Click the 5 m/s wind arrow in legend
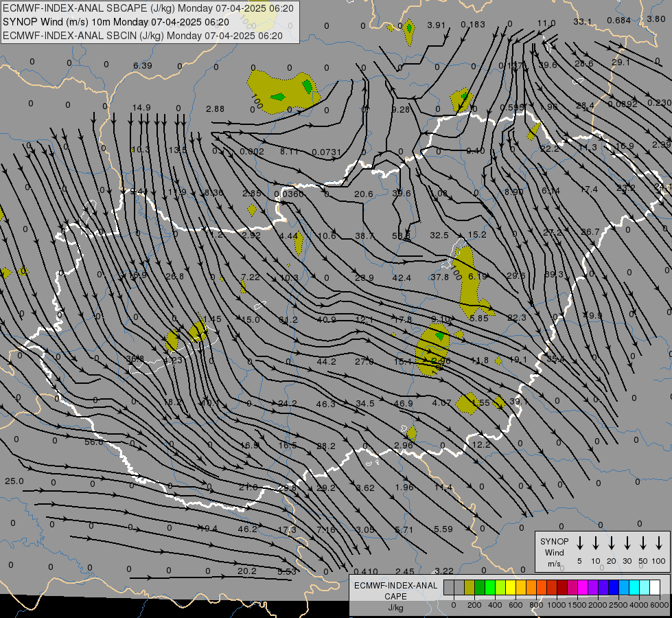The image size is (672, 618). click(x=579, y=543)
